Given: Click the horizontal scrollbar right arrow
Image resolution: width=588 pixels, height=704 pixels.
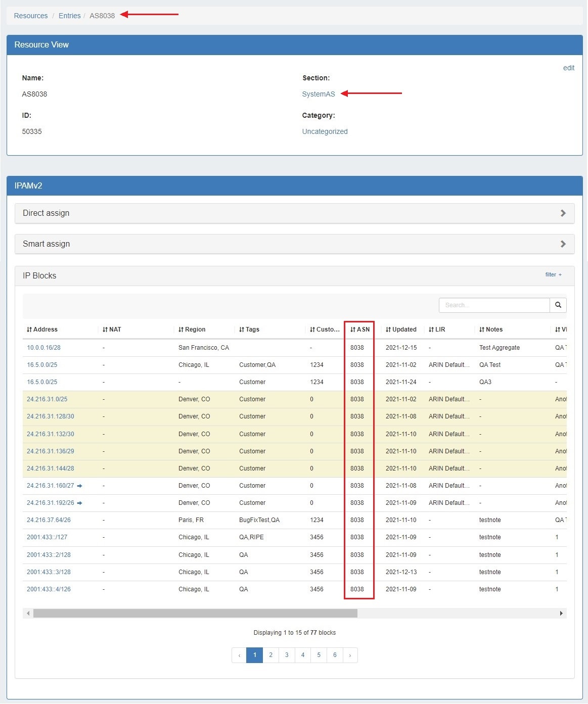Looking at the screenshot, I should tap(561, 614).
